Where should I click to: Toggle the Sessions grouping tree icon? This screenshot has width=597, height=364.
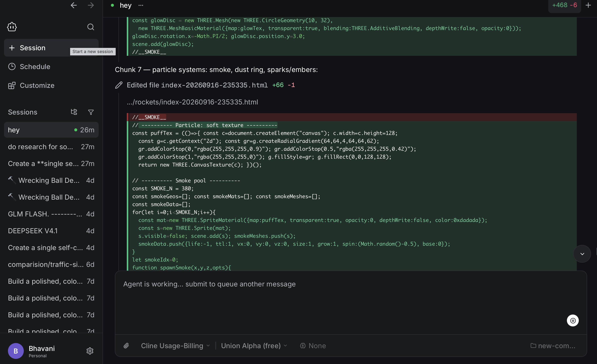[74, 112]
